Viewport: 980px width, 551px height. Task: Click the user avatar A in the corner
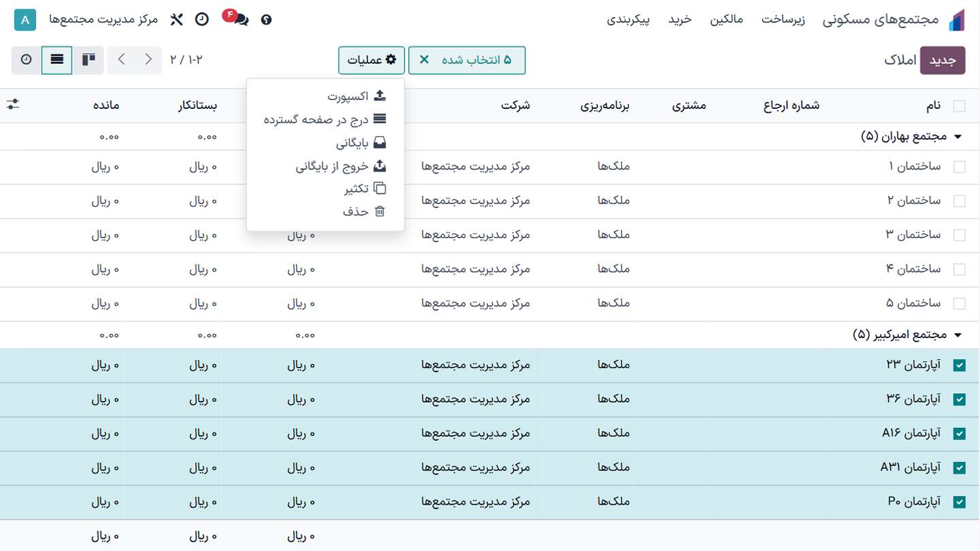[24, 20]
